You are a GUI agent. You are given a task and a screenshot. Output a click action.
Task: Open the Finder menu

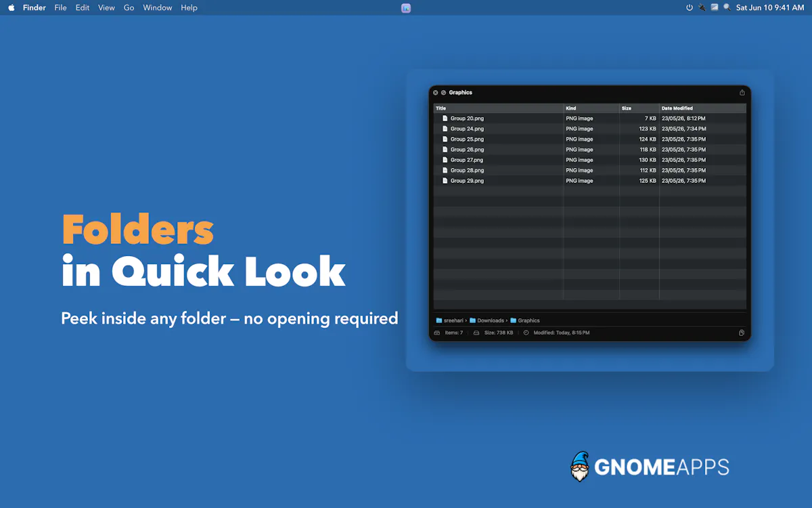35,7
